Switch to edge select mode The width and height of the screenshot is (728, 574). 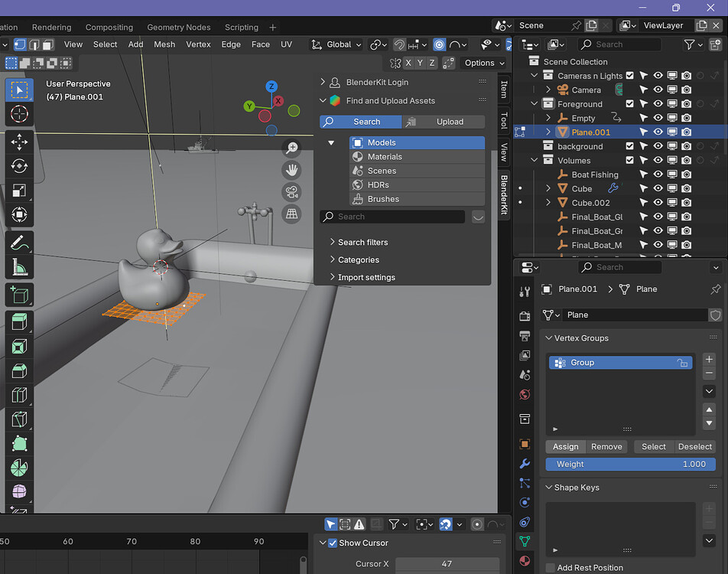pos(34,44)
